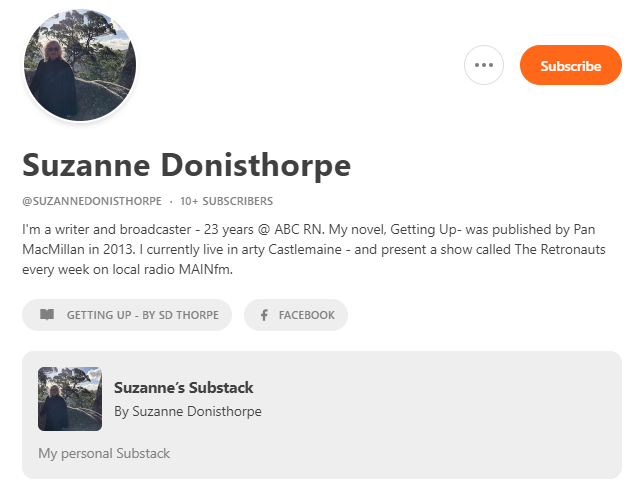Open the 'Getting Up - by SD Thorpe' link
This screenshot has width=638, height=497.
pyautogui.click(x=140, y=315)
